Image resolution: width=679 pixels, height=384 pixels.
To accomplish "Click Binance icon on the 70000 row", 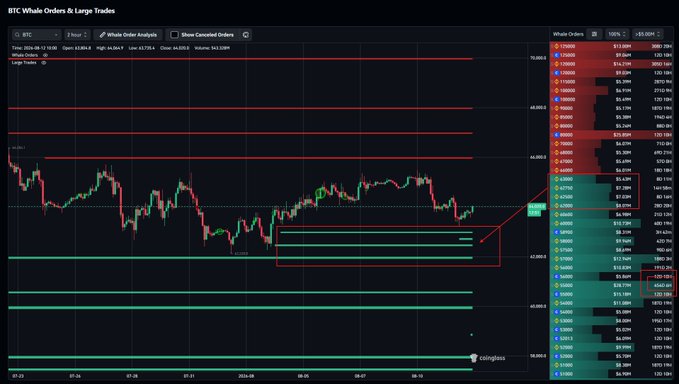I will click(556, 144).
